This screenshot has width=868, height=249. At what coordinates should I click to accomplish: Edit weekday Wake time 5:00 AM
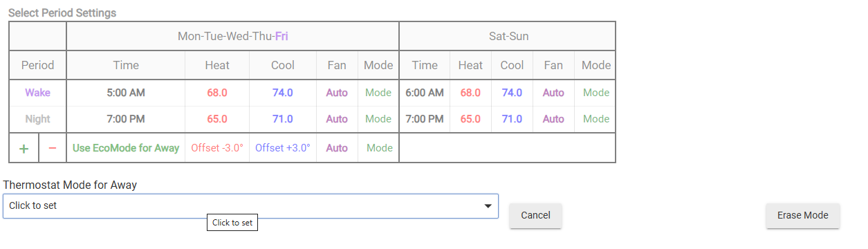[x=126, y=93]
